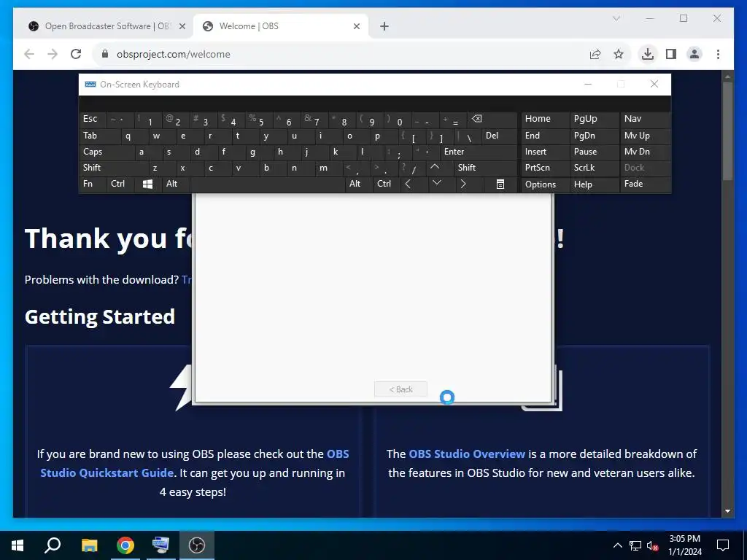Open the Windows Start menu
747x560 pixels.
coord(18,545)
